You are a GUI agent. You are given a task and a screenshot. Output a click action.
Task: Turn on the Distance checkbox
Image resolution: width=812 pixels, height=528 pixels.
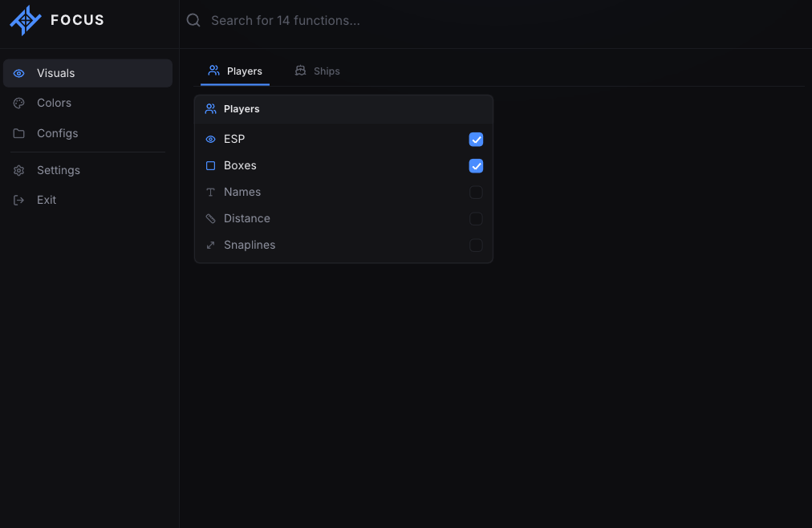coord(476,218)
